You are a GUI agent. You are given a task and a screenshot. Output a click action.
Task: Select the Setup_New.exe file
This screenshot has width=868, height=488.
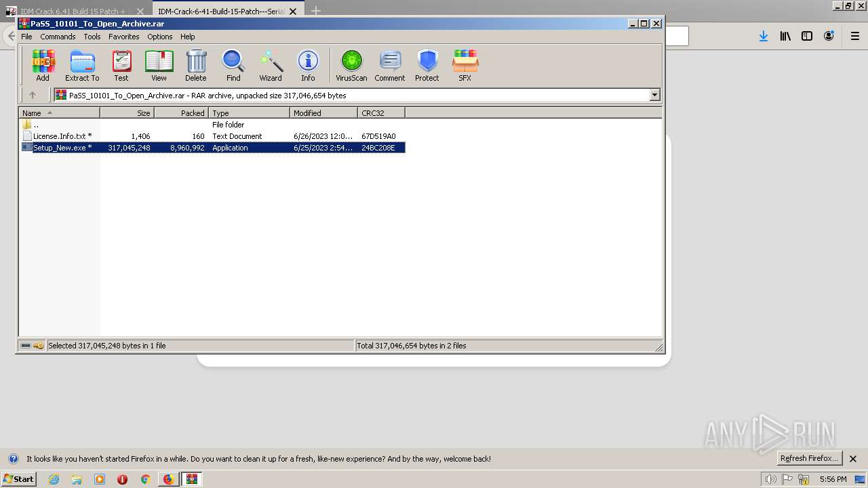coord(212,148)
